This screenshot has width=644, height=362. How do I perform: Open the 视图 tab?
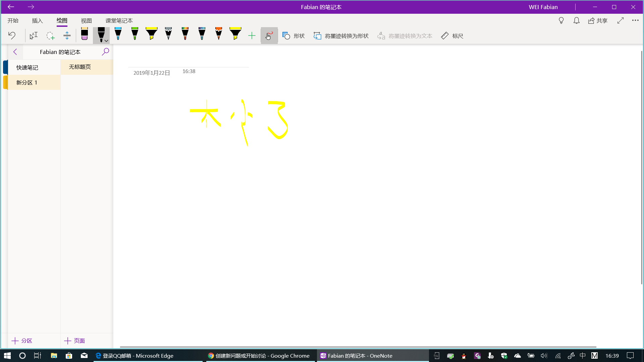87,21
